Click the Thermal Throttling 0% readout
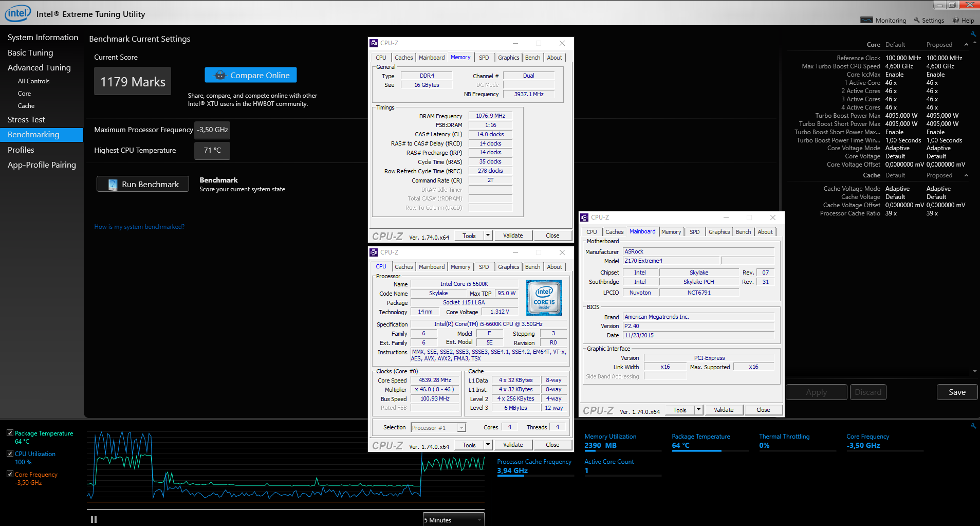 [x=784, y=441]
